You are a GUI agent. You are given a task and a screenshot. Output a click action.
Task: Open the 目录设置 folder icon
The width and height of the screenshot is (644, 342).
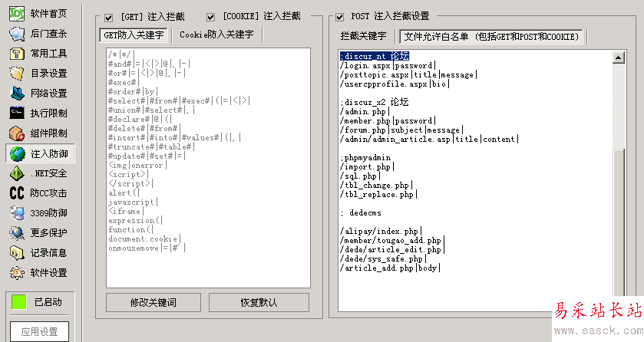tap(17, 74)
